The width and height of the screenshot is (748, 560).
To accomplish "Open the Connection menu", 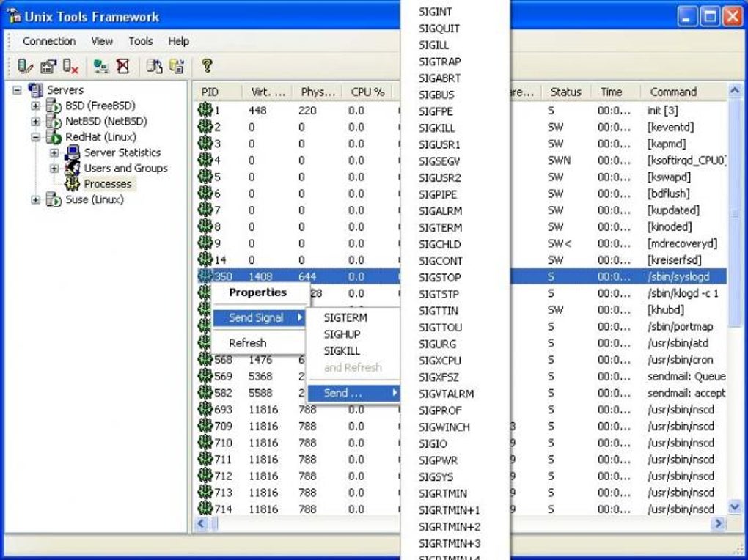I will pyautogui.click(x=49, y=41).
